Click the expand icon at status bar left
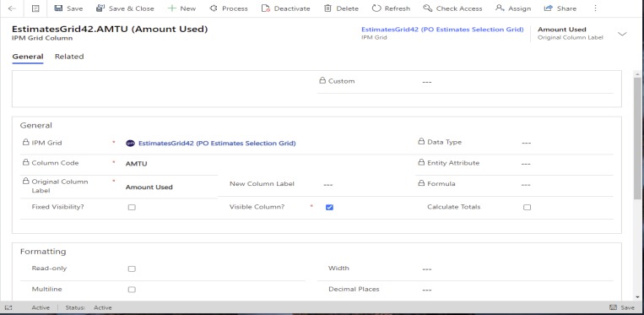The height and width of the screenshot is (315, 644). click(x=8, y=307)
